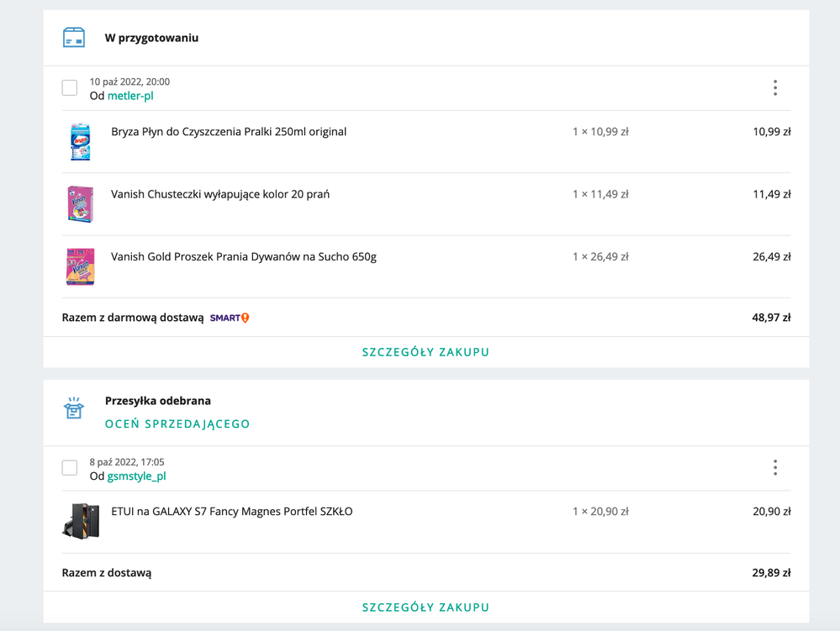This screenshot has width=840, height=631.
Task: Open Bryza Płyn do Czyszczenia Pralki listing
Action: [229, 132]
